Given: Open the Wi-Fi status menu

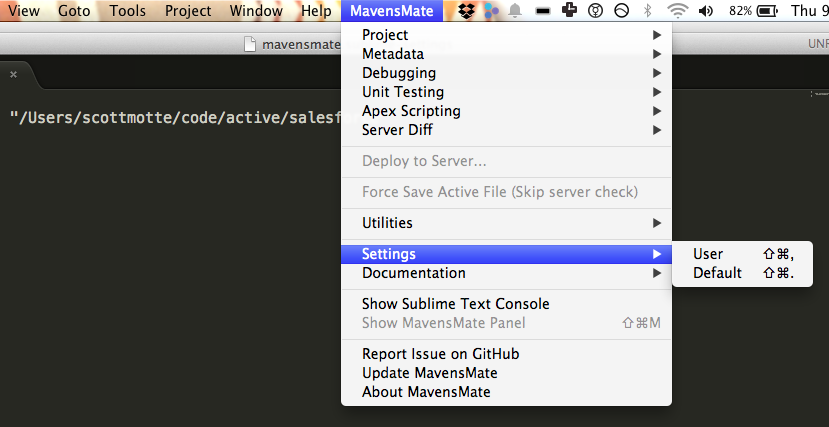Looking at the screenshot, I should [677, 11].
